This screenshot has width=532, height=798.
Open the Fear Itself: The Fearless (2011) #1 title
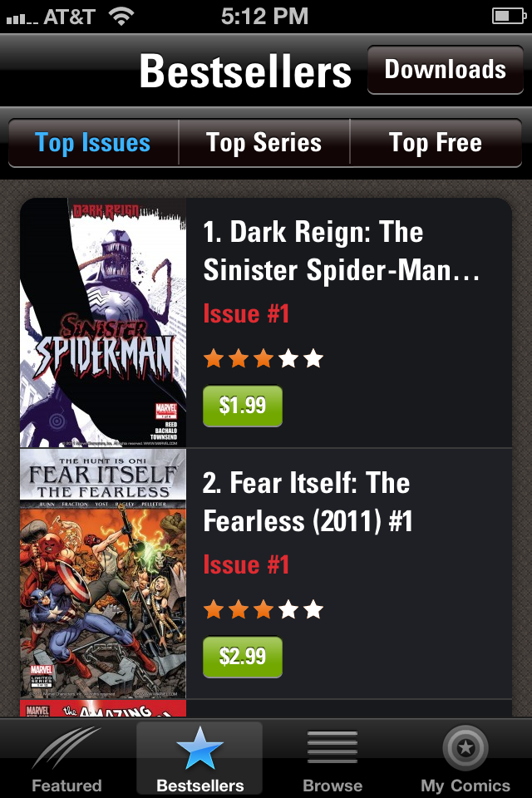click(308, 502)
